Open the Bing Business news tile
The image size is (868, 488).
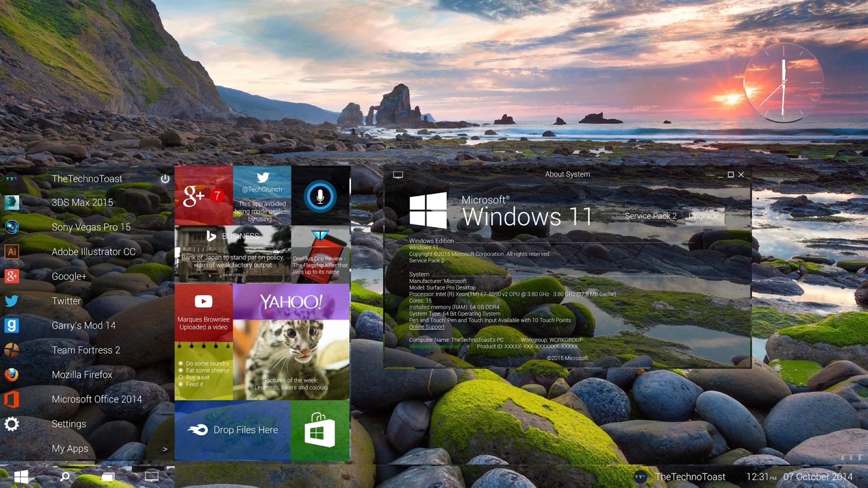(x=233, y=254)
